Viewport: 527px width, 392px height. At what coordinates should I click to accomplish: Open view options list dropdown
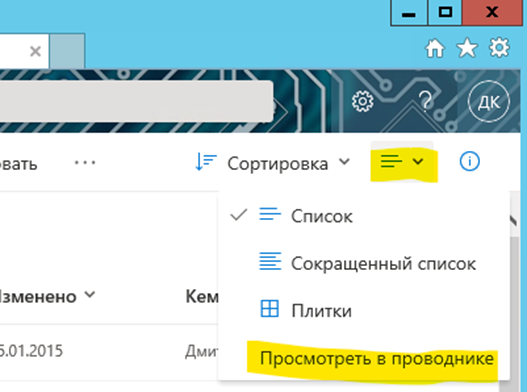(x=402, y=162)
